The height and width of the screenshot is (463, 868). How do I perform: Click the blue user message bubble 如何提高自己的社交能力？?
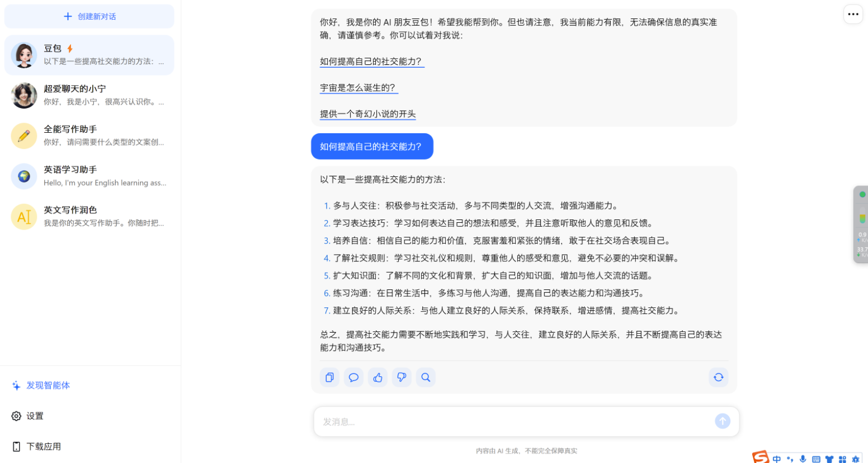tap(372, 146)
